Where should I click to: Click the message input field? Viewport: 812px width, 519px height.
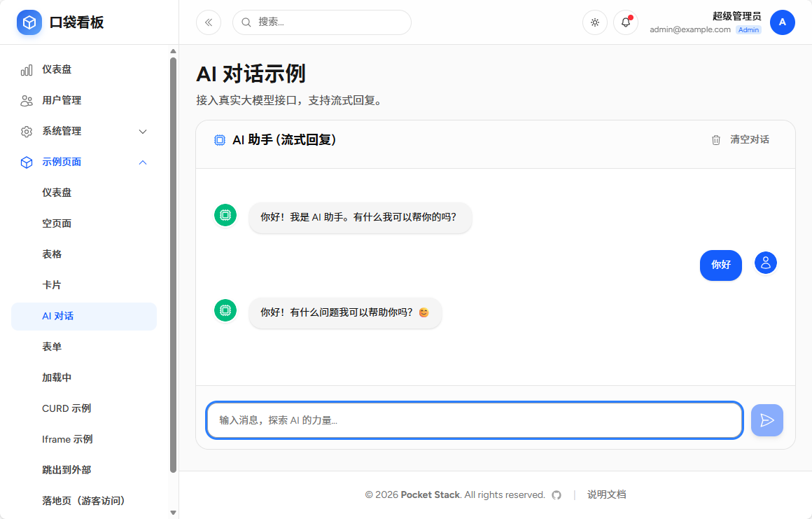tap(473, 420)
